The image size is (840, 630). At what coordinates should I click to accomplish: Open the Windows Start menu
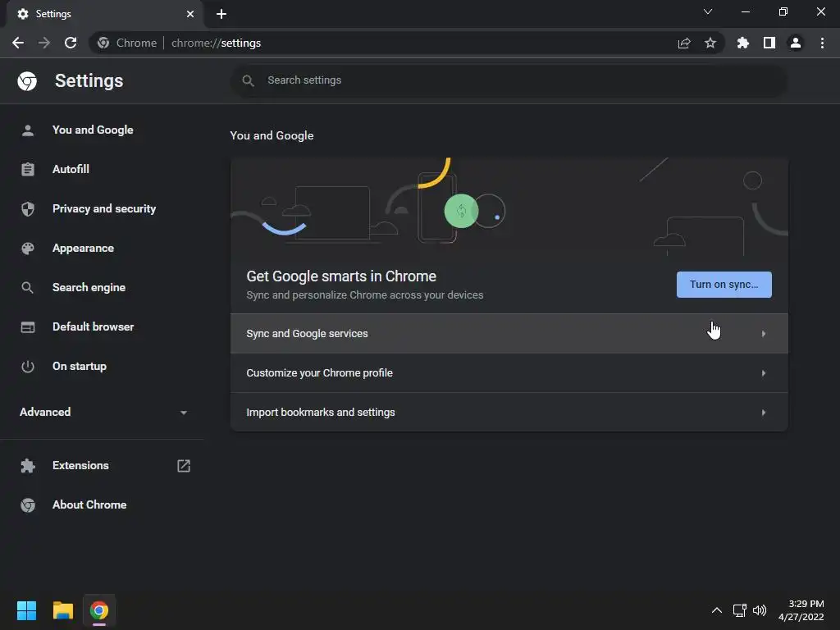coord(26,610)
